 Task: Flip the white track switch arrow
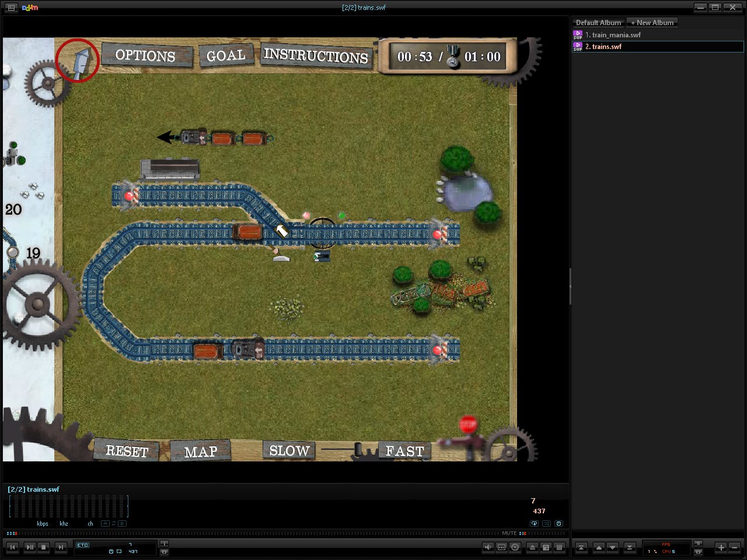282,231
